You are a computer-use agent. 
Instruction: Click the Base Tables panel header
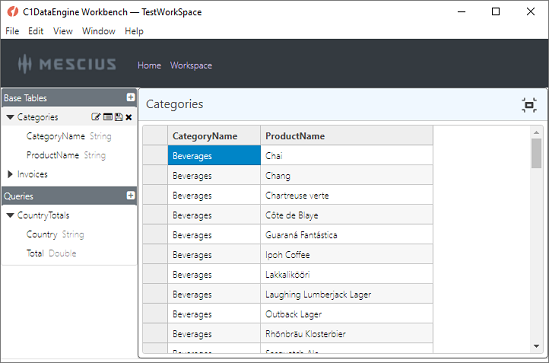click(x=69, y=98)
